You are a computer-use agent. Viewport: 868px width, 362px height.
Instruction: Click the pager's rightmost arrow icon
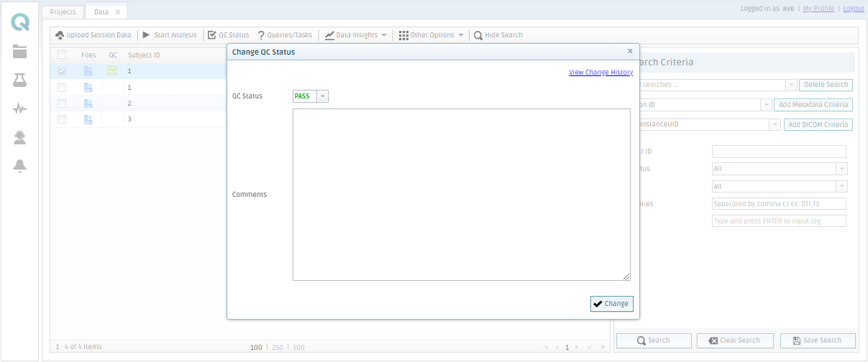point(603,348)
